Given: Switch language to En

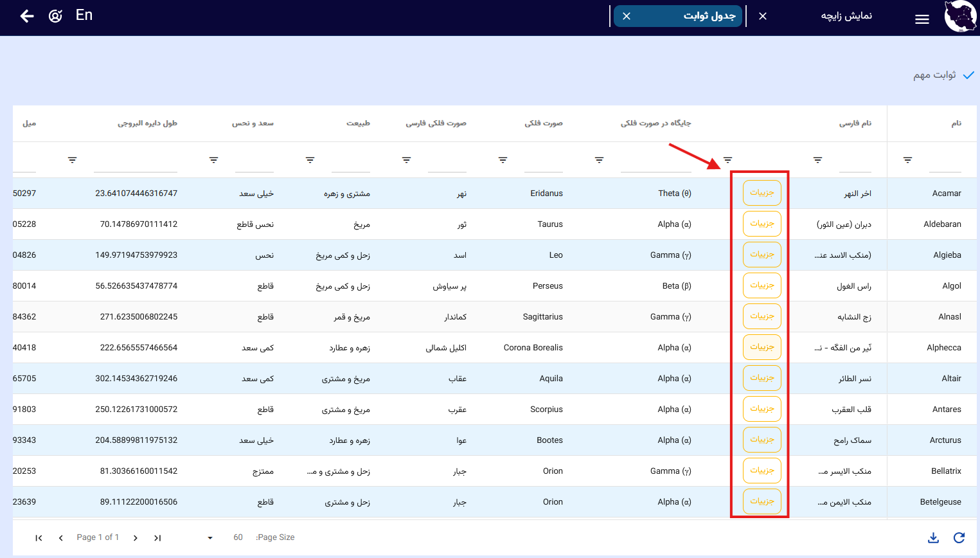Looking at the screenshot, I should click(84, 15).
